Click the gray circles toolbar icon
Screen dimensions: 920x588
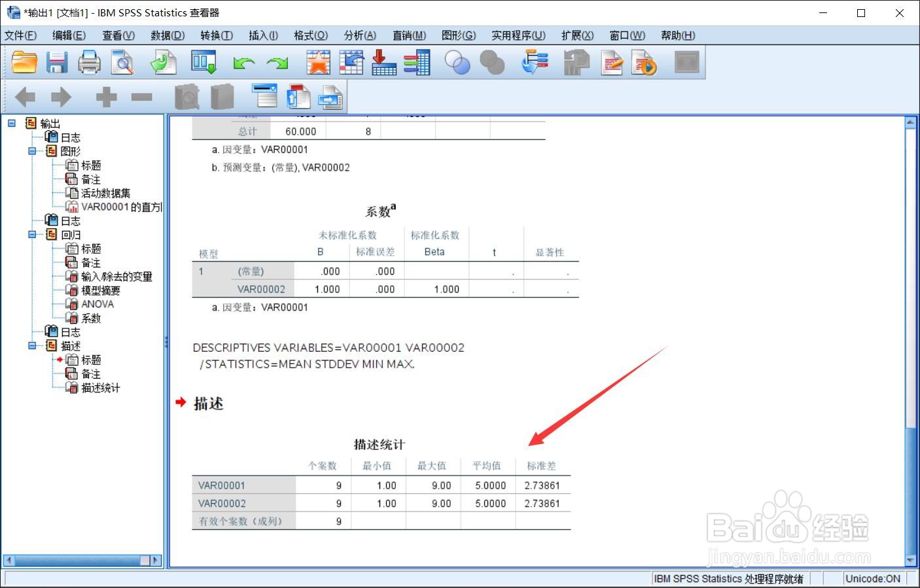click(x=491, y=63)
